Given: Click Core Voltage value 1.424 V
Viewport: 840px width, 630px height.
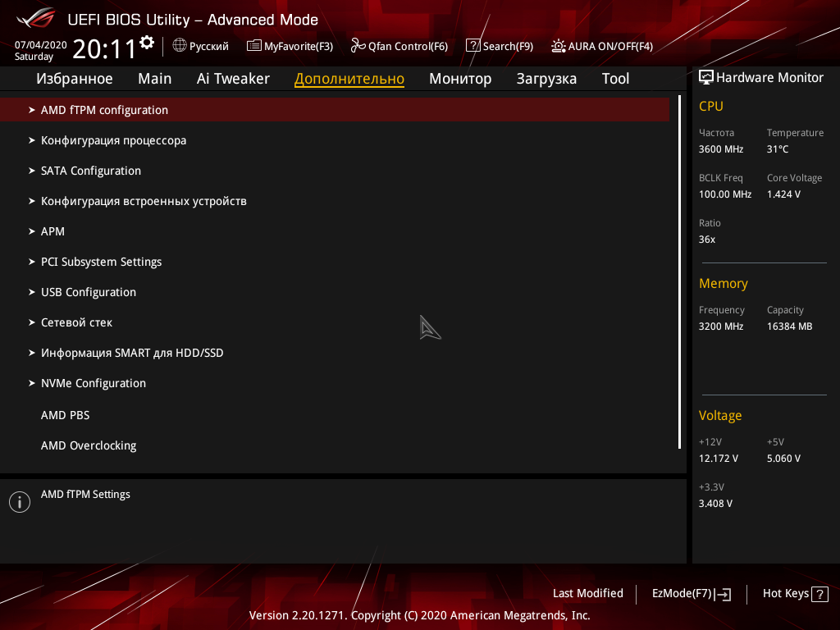Looking at the screenshot, I should pos(783,194).
